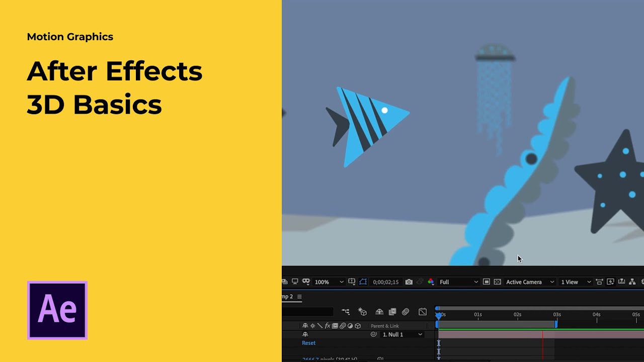The height and width of the screenshot is (362, 644).
Task: Select the Comp 2 timeline tab
Action: coord(287,297)
